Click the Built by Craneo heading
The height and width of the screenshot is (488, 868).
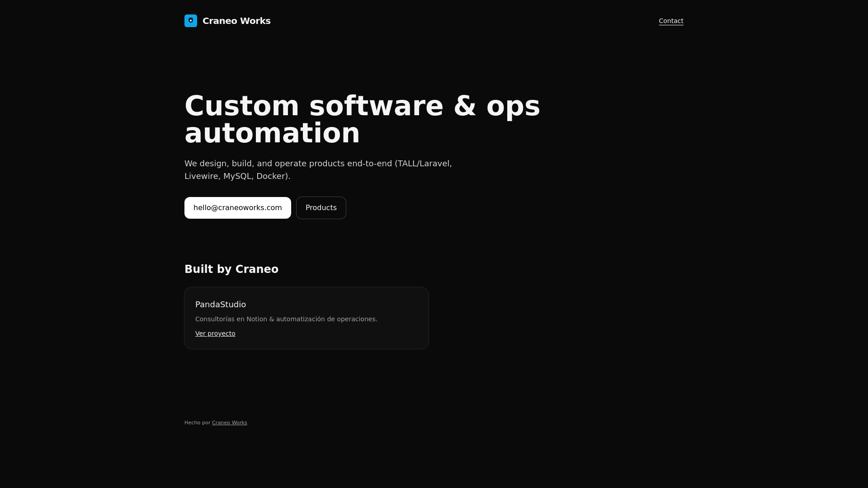(231, 269)
